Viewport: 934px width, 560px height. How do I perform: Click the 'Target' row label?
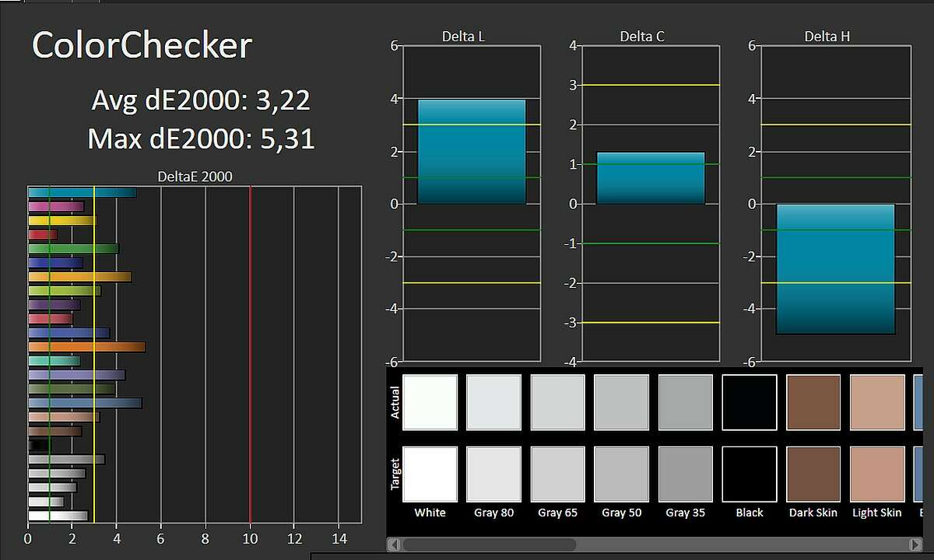[395, 474]
